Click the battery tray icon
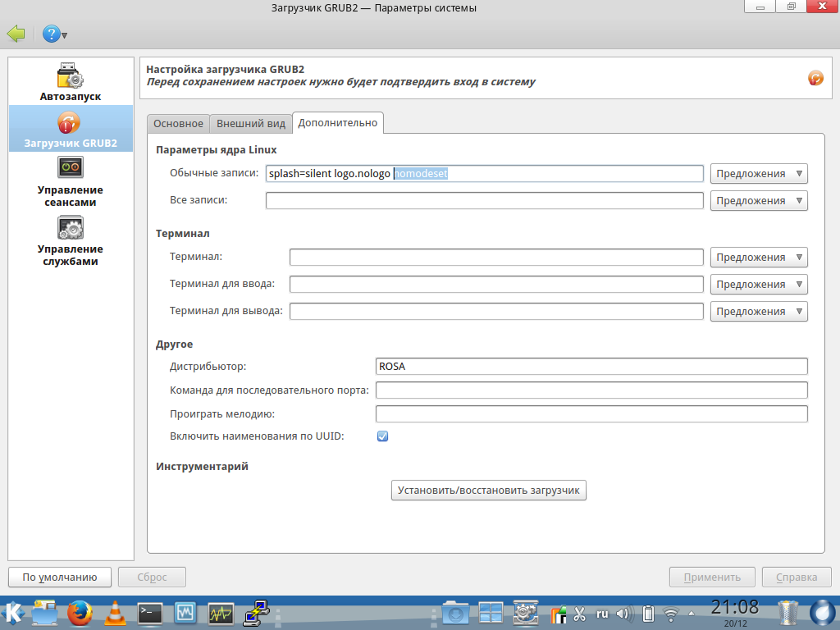The height and width of the screenshot is (630, 840). (648, 614)
